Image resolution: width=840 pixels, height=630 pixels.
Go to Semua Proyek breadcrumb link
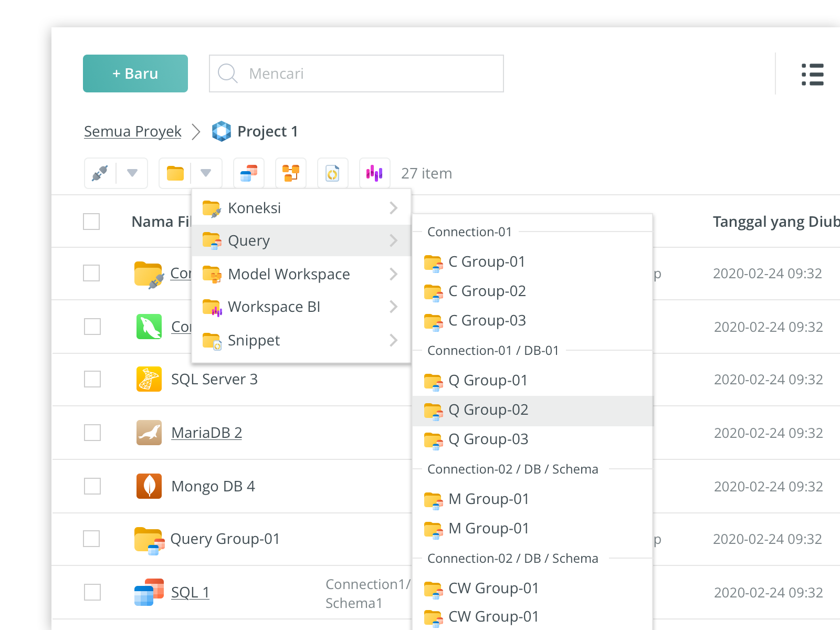click(133, 131)
